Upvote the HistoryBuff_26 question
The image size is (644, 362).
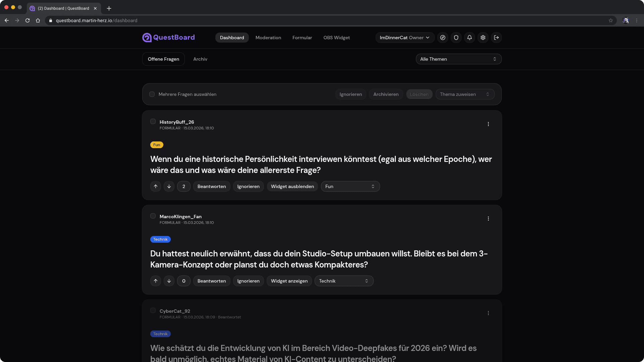pos(155,186)
